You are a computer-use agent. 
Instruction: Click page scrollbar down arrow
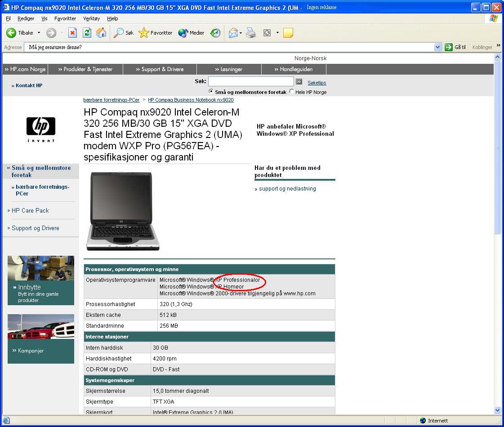[x=497, y=410]
